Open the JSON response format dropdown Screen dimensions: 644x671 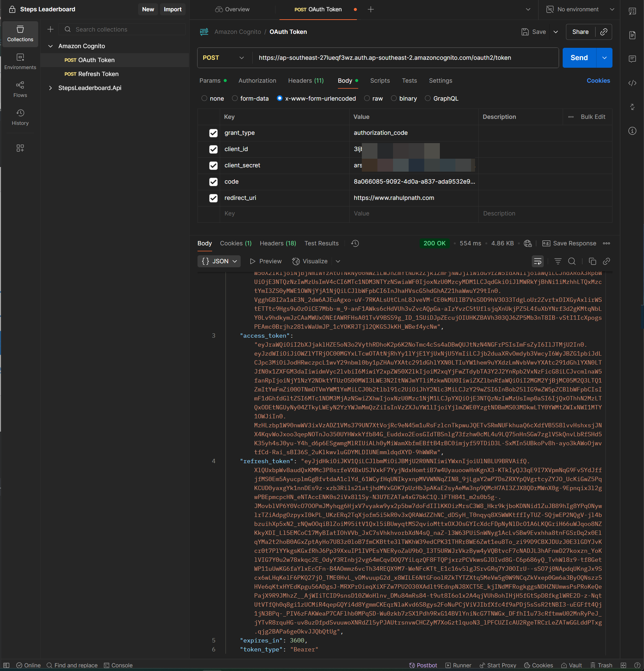[219, 261]
